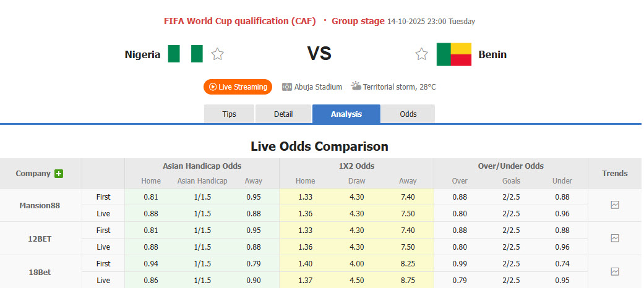644x288 pixels.
Task: Switch to the Tips tab
Action: click(229, 114)
